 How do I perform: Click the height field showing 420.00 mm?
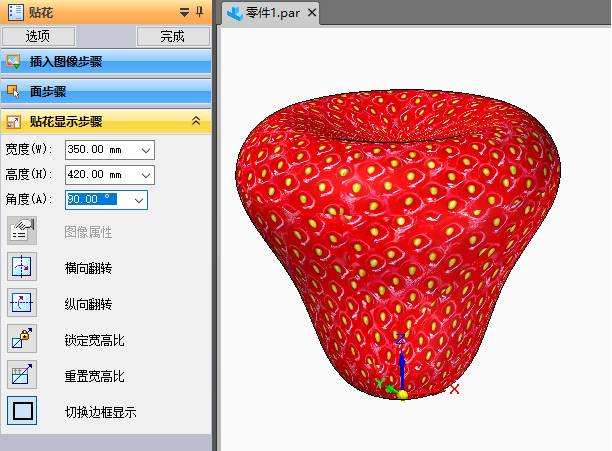click(x=110, y=175)
